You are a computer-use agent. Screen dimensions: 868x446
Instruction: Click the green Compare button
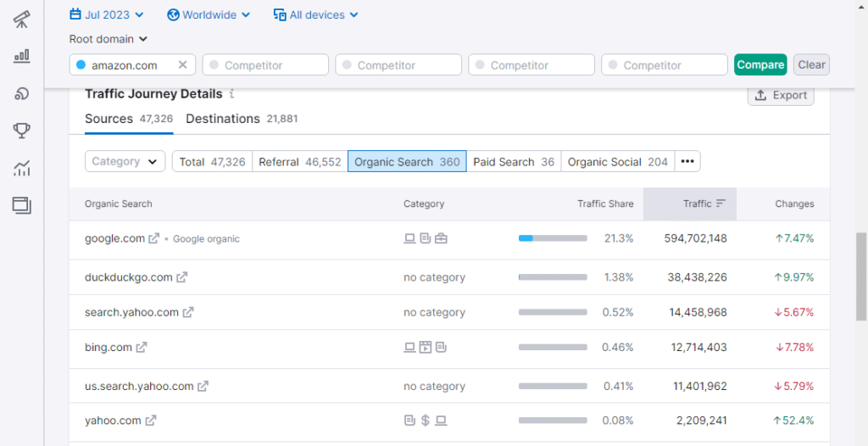tap(760, 64)
